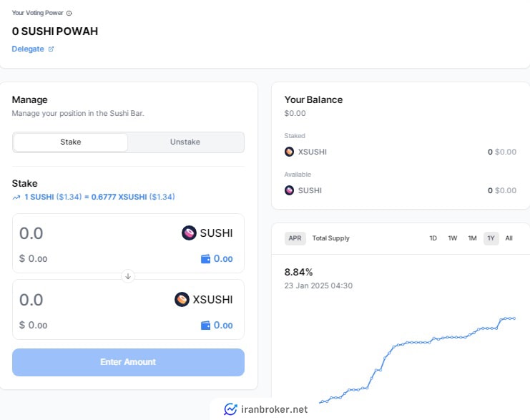The width and height of the screenshot is (530, 420).
Task: Click the SUSHI available balance value
Action: (502, 191)
